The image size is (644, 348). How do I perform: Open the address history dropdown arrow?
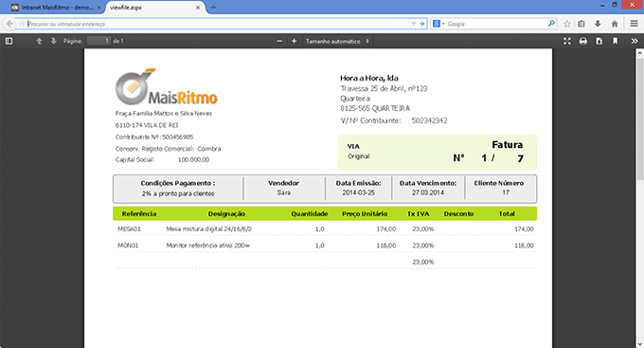tap(414, 24)
